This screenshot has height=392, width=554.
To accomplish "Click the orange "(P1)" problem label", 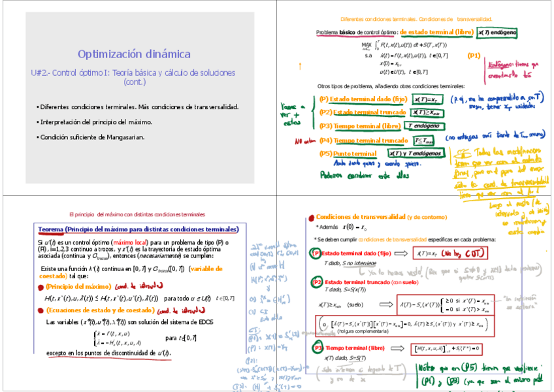I will [x=474, y=56].
